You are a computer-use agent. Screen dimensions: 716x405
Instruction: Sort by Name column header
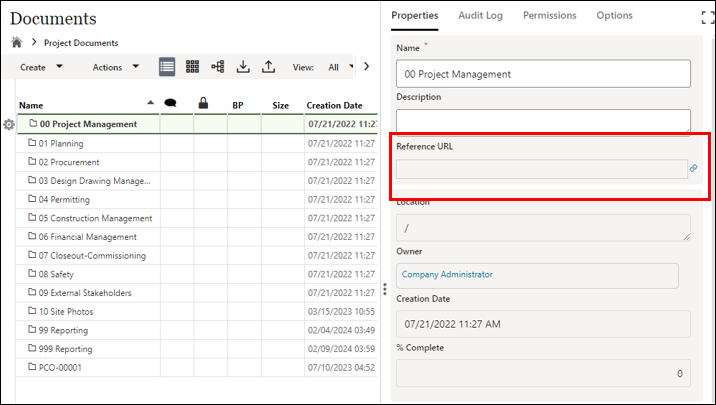point(31,105)
